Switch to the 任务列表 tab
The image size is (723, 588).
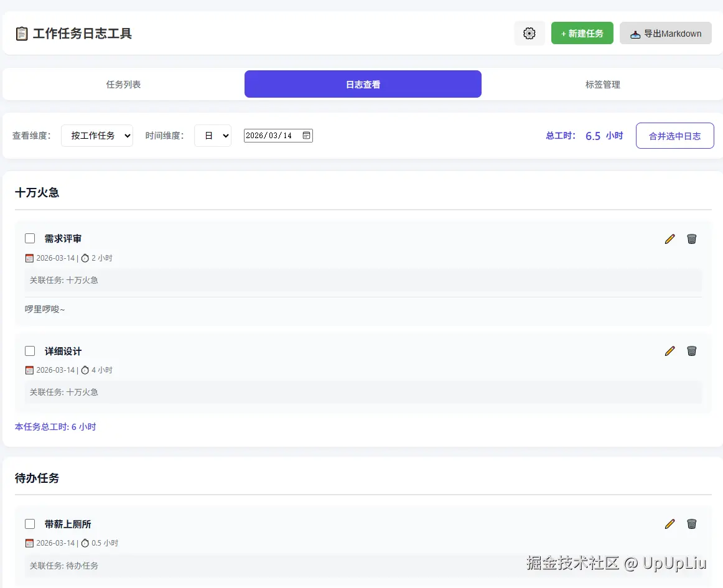tap(124, 85)
